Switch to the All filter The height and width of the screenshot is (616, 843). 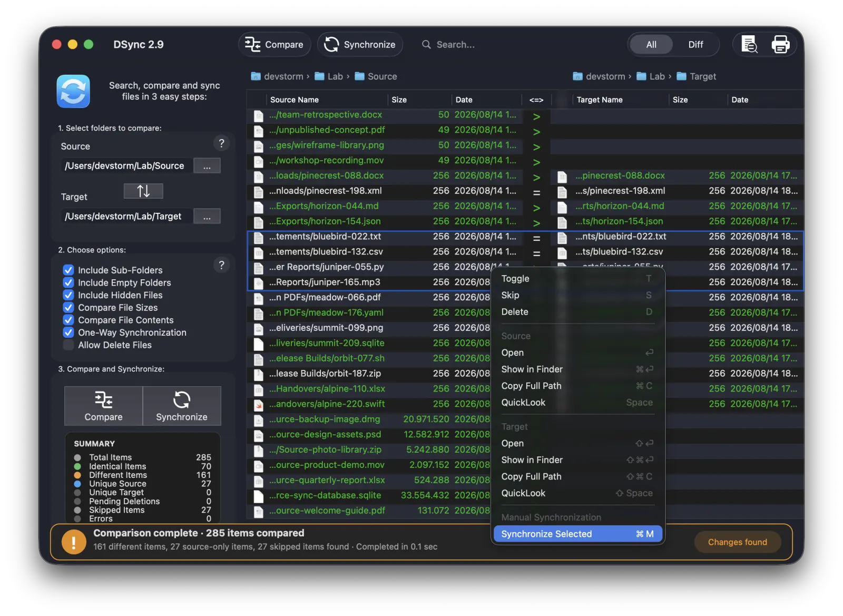[651, 45]
